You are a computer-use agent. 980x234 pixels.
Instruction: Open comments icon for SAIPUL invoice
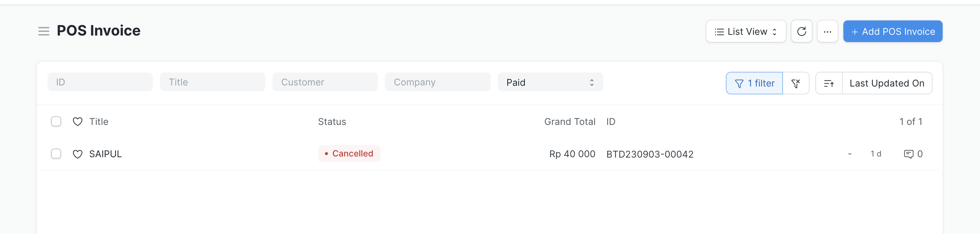[x=908, y=154]
